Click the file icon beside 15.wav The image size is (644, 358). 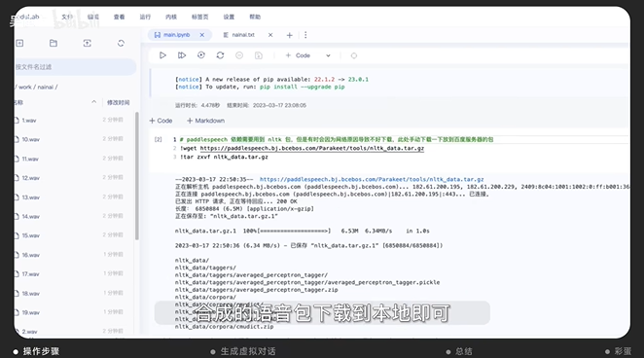17,235
